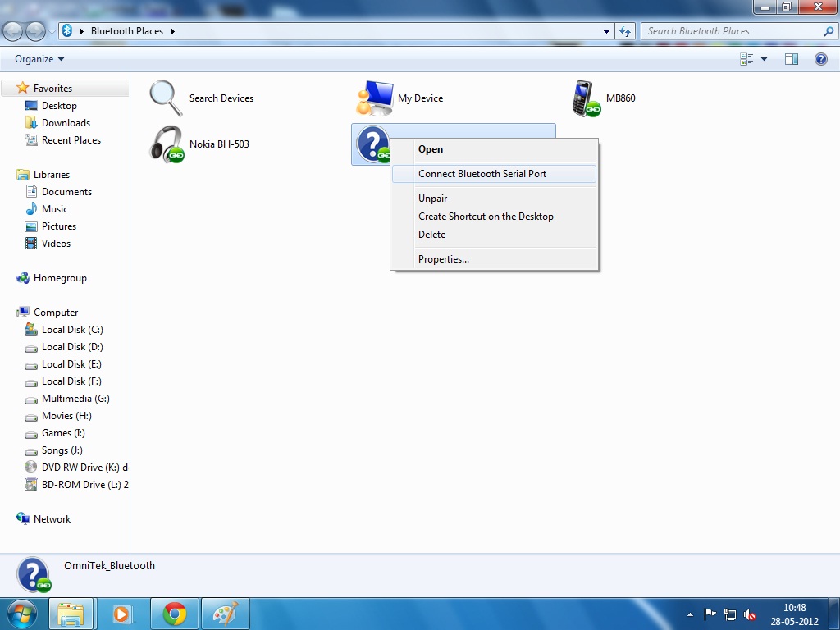
Task: Open help with the blue question icon
Action: click(x=820, y=59)
